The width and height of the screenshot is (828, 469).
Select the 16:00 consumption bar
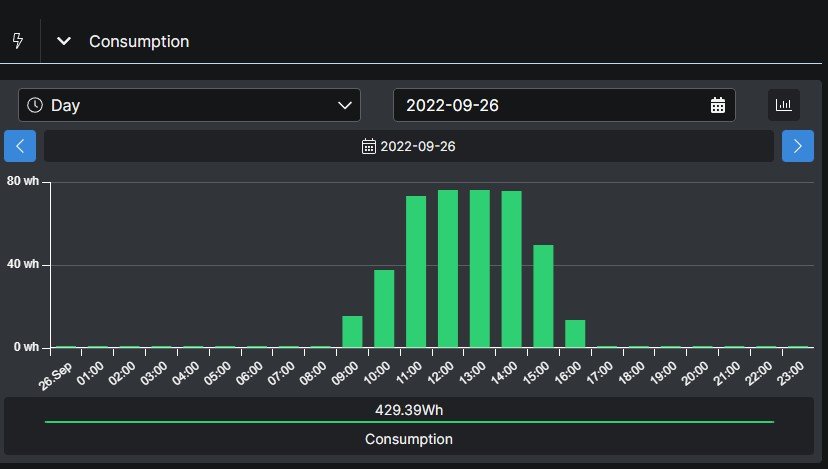575,334
